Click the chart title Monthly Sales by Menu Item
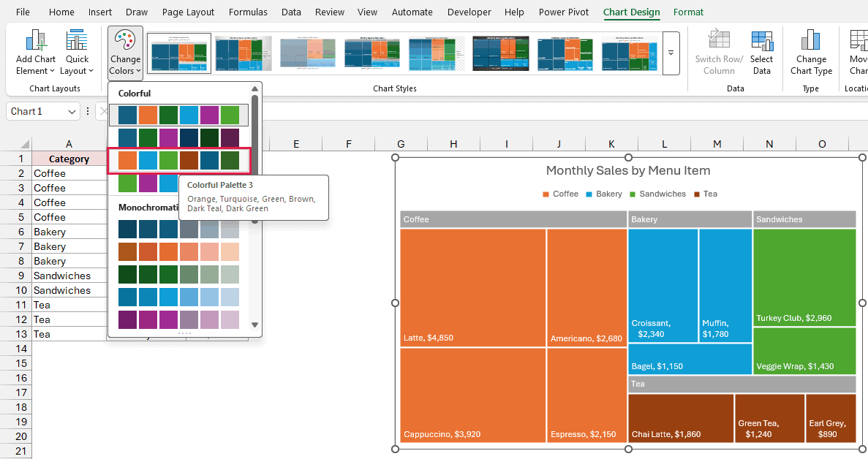Image resolution: width=868 pixels, height=459 pixels. [627, 170]
